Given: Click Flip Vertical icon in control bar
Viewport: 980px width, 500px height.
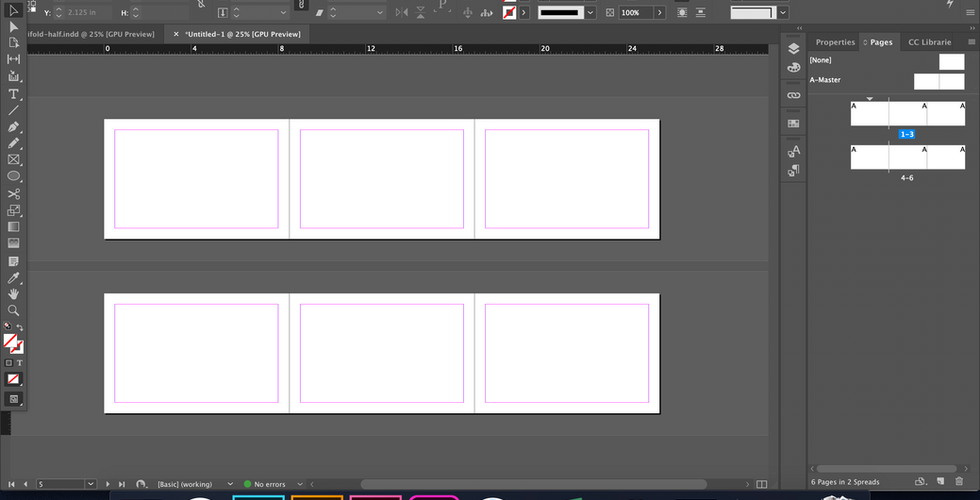Looking at the screenshot, I should click(421, 12).
